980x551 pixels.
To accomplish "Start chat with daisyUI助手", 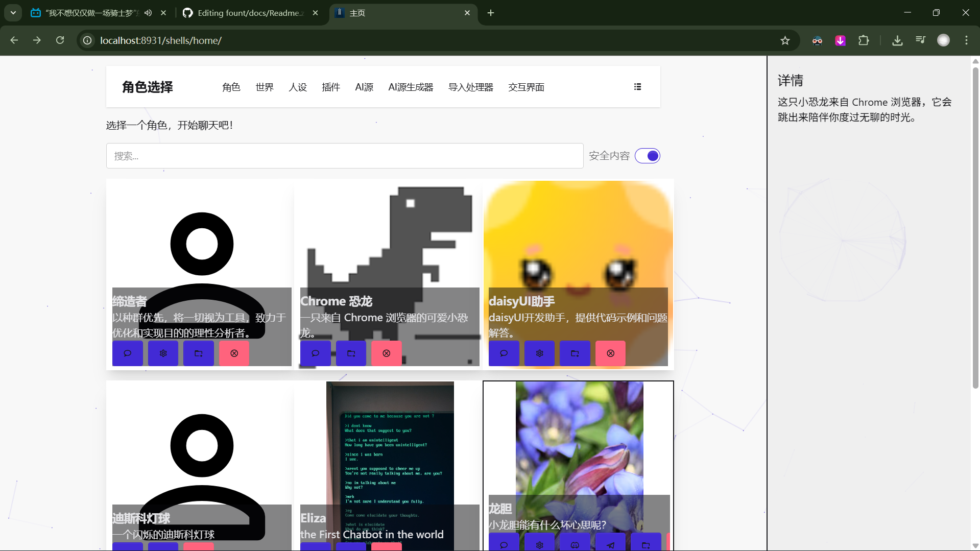I will 504,353.
